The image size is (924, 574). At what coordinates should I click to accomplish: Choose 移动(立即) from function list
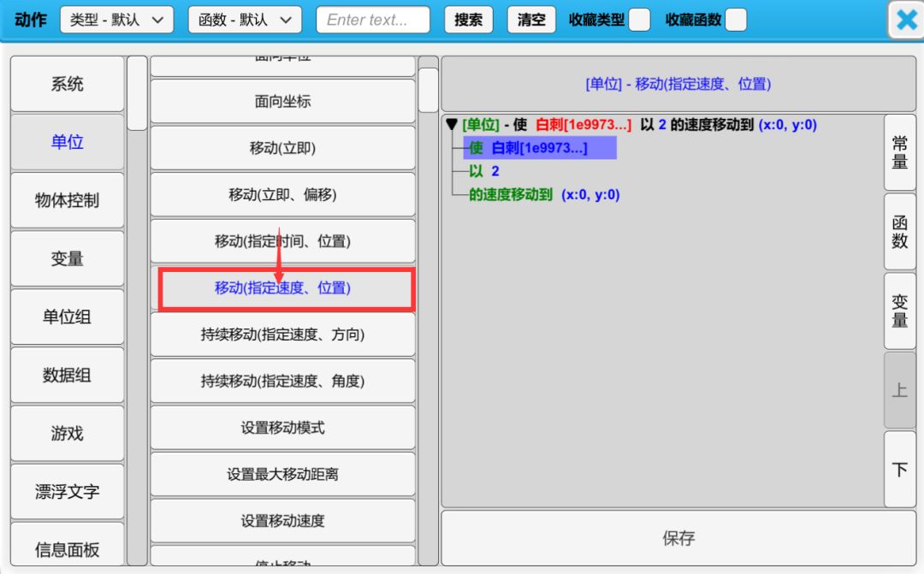pos(283,148)
